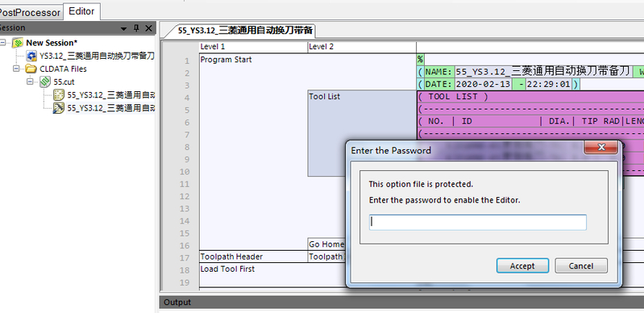
Task: Select the CLDATA Files tree label
Action: pyautogui.click(x=63, y=69)
